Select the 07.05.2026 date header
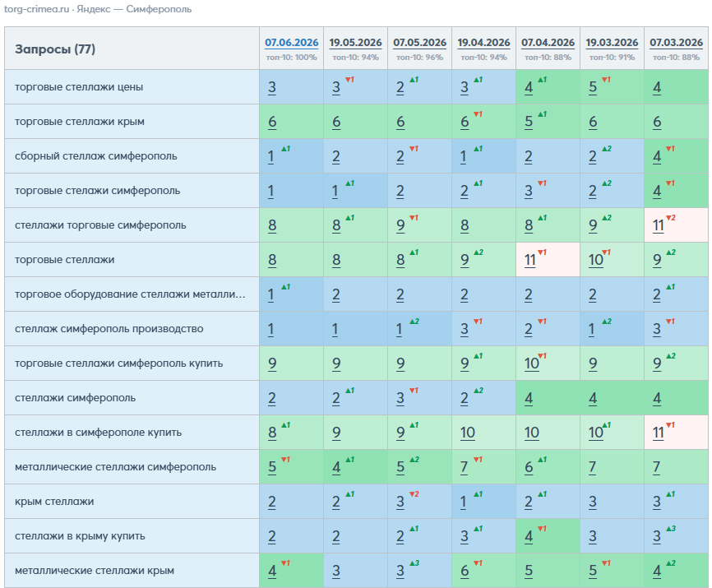Screen dimensions: 712x588 419,43
